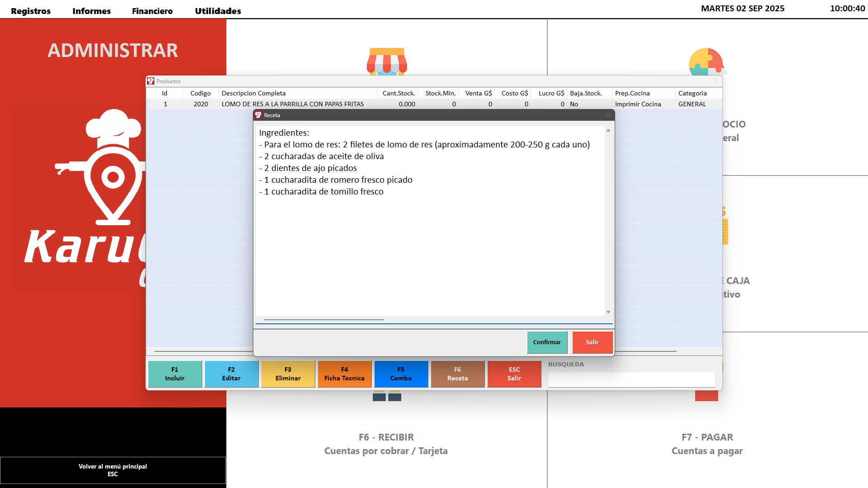
Task: Select the LOMO DE RES product row
Action: coord(292,104)
